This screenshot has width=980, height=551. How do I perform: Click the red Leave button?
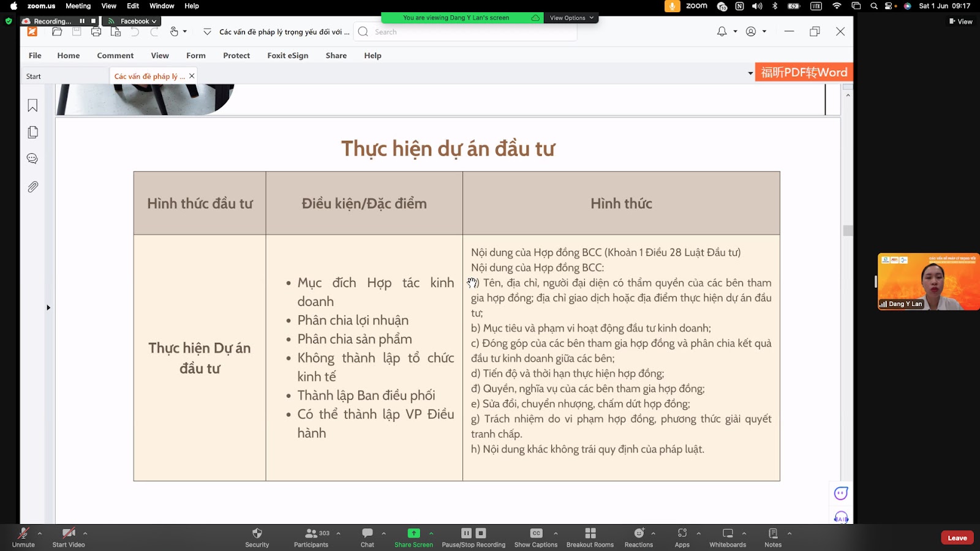coord(957,538)
